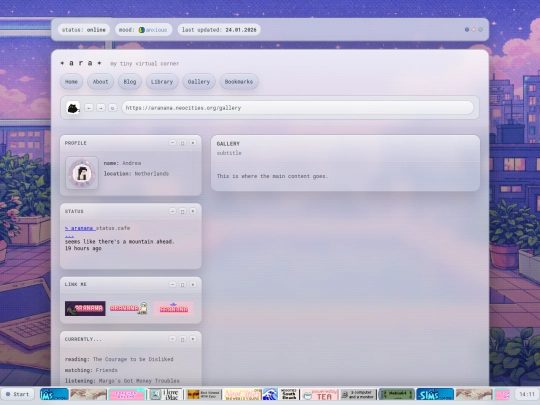The width and height of the screenshot is (540, 405).
Task: Click 'This is where the main content goes.'
Action: [272, 176]
